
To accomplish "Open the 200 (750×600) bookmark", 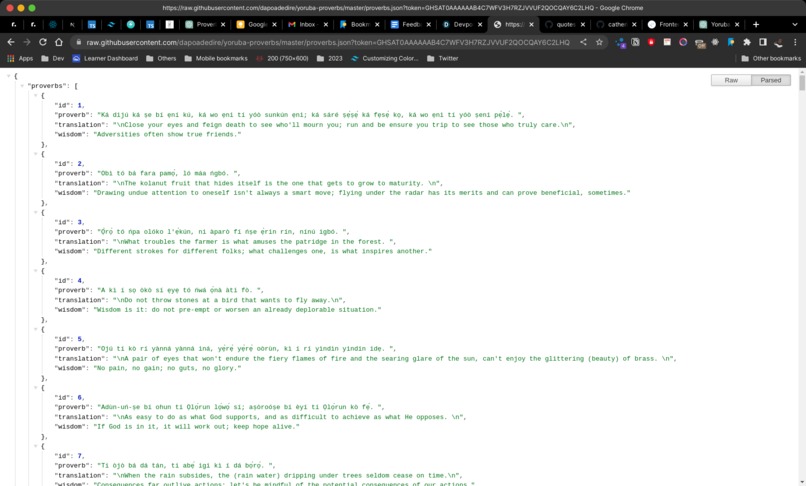I will point(282,58).
